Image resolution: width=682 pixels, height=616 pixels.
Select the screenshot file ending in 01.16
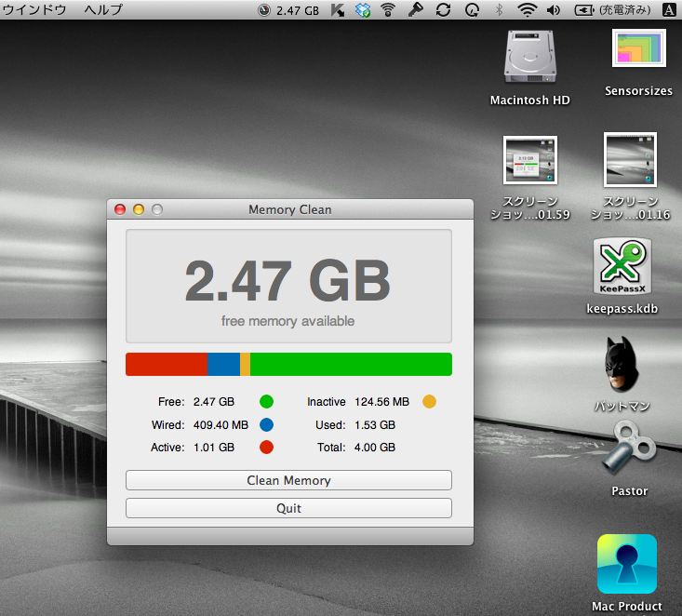coord(630,160)
